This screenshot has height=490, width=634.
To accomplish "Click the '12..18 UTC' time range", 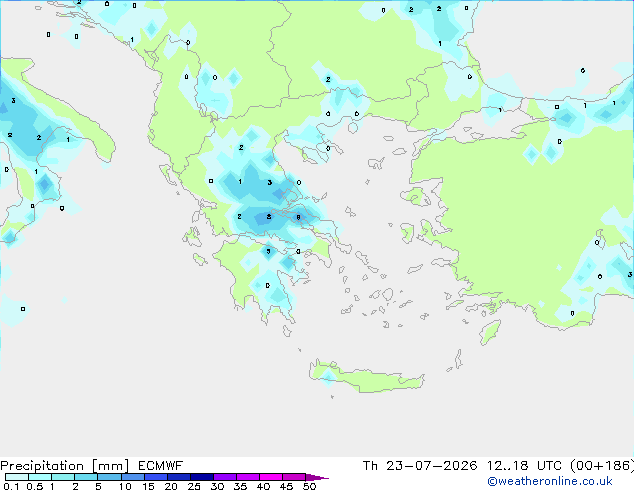I will click(x=524, y=466).
